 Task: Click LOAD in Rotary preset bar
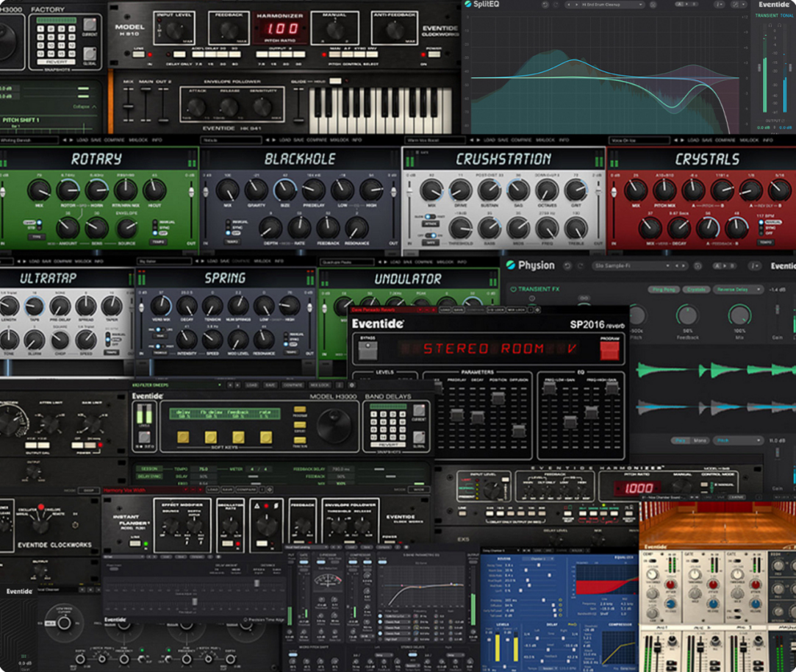click(82, 140)
